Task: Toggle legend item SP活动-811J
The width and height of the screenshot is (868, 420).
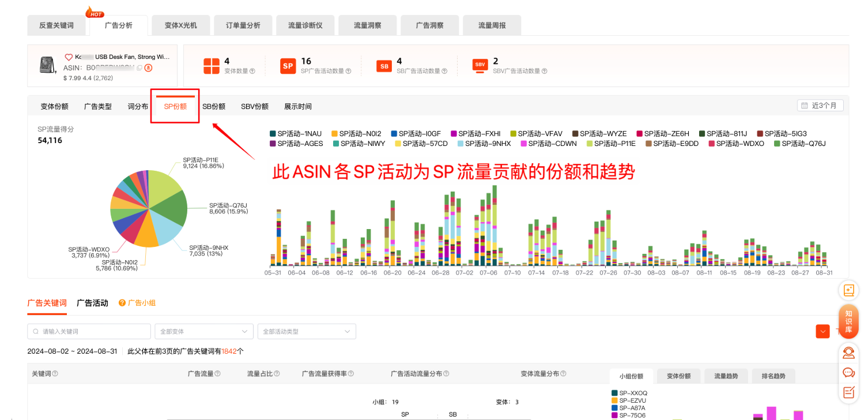Action: coord(723,133)
